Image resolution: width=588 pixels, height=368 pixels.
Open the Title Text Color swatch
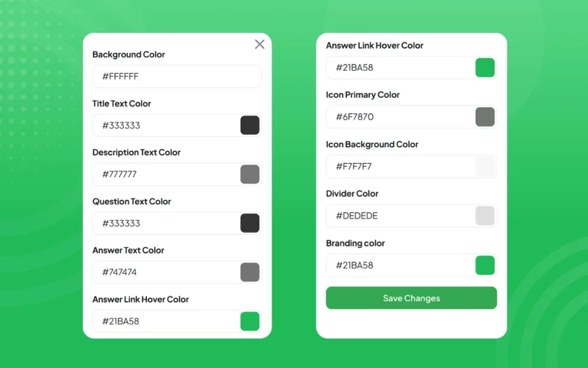coord(250,125)
